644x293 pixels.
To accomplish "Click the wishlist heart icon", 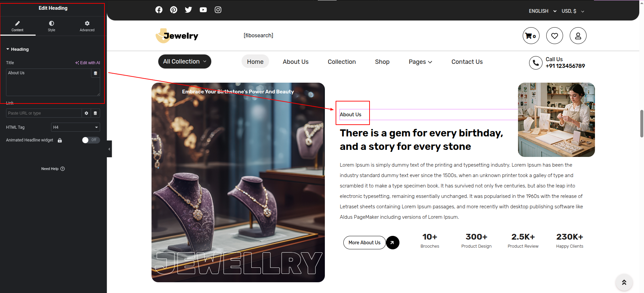I will click(554, 36).
